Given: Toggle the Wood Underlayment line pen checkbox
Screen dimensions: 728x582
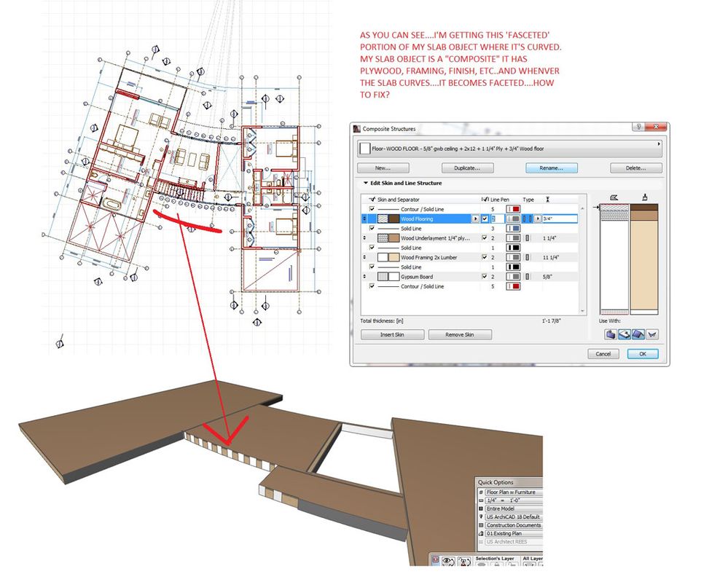Looking at the screenshot, I should 485,238.
